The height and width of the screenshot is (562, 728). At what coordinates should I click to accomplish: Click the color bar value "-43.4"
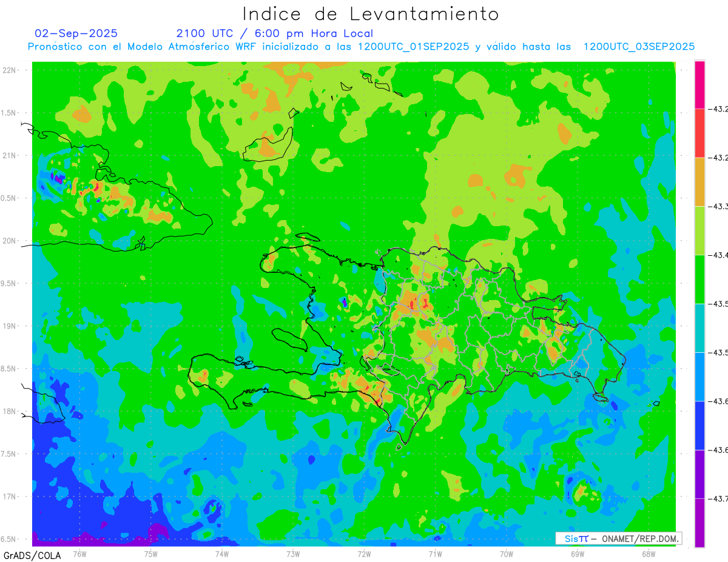tap(719, 255)
